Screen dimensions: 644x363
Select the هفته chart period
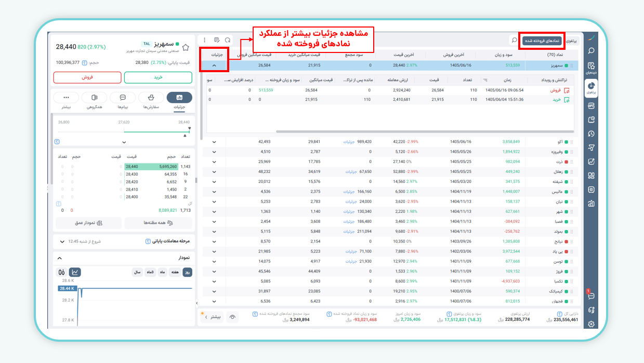click(175, 272)
